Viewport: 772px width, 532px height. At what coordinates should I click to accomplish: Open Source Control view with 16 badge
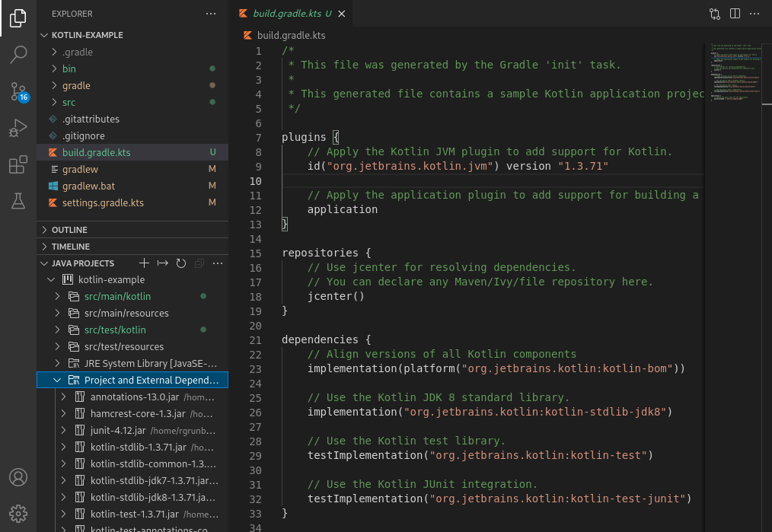point(18,92)
